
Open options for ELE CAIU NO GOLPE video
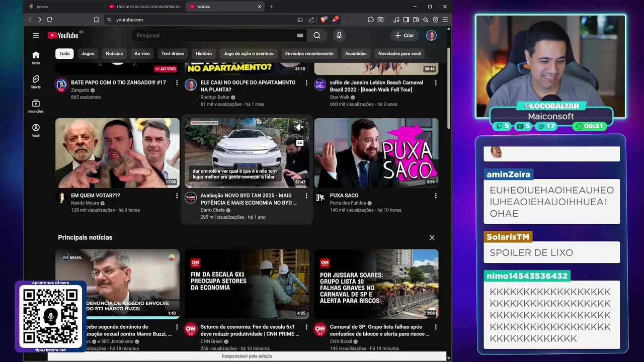click(306, 82)
